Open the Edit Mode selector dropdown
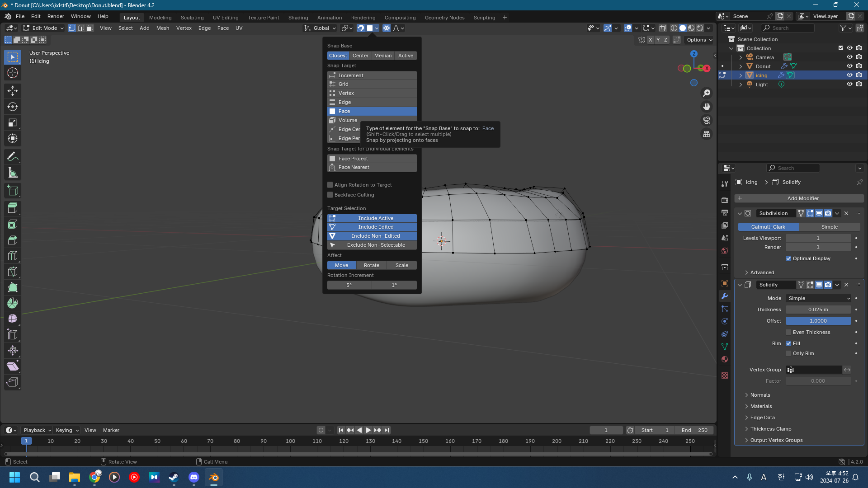The width and height of the screenshot is (868, 488). (x=44, y=28)
